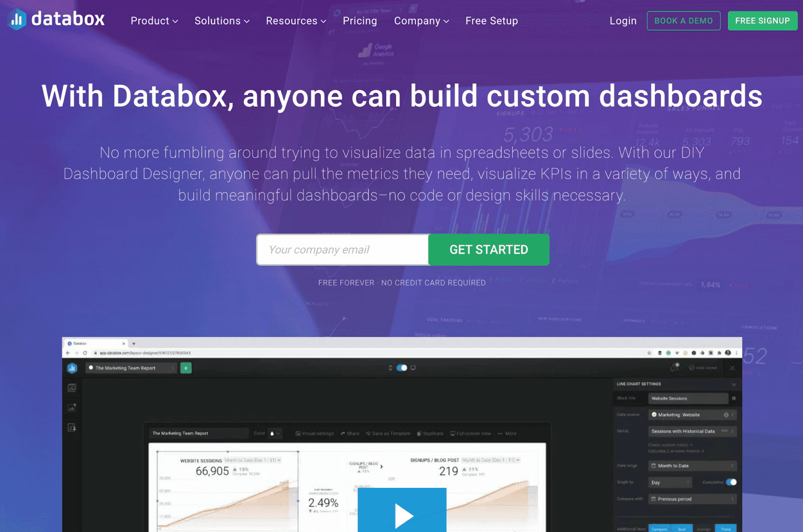The image size is (803, 532).
Task: Click gear icon beside Website Sessions field
Action: tap(734, 399)
